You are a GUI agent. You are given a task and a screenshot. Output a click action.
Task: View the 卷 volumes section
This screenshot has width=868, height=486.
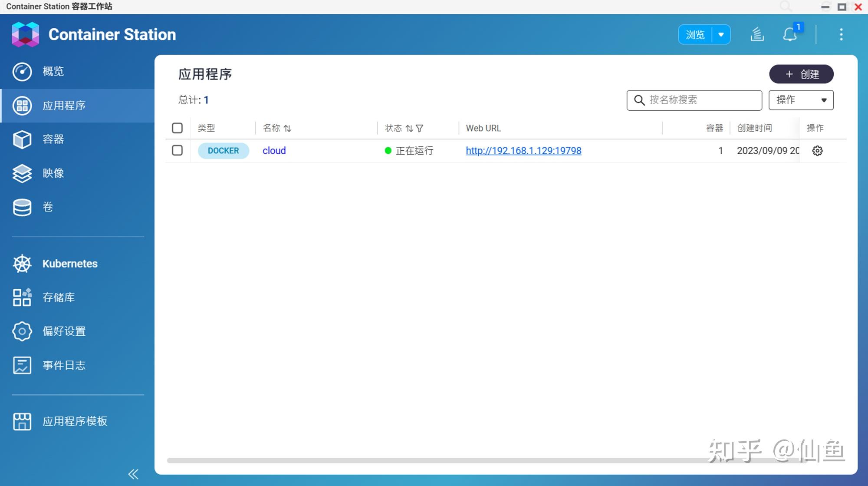[x=48, y=207]
